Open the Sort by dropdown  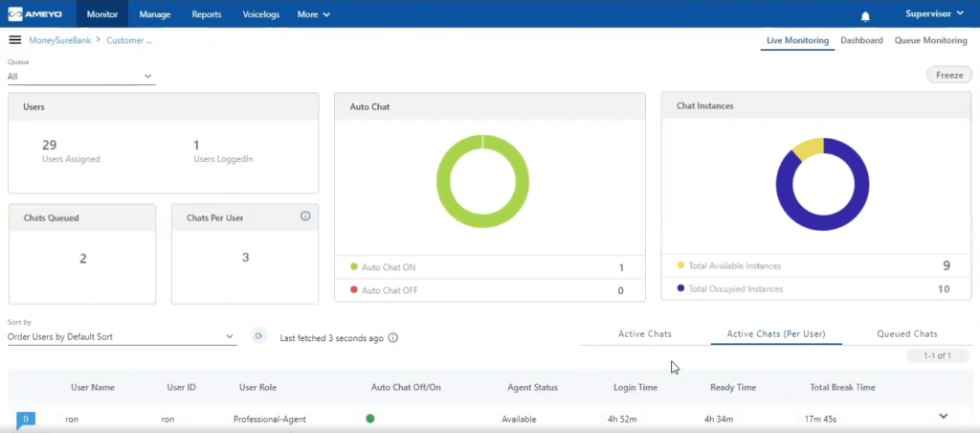click(122, 336)
